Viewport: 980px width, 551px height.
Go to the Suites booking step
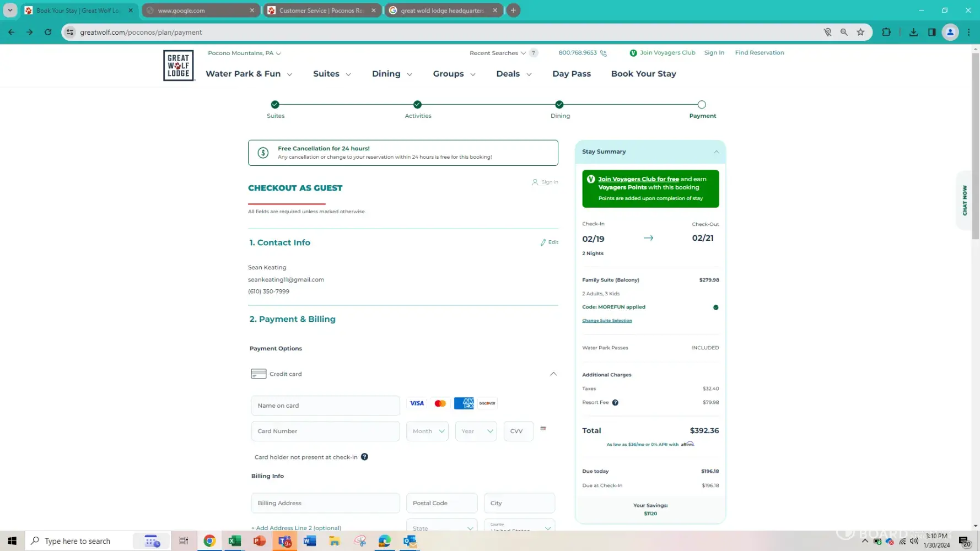pos(275,110)
